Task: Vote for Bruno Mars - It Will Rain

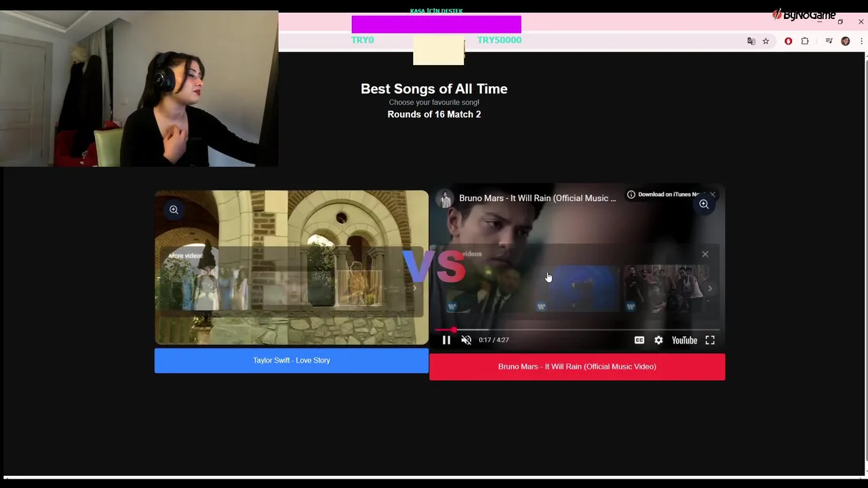Action: coord(577,367)
